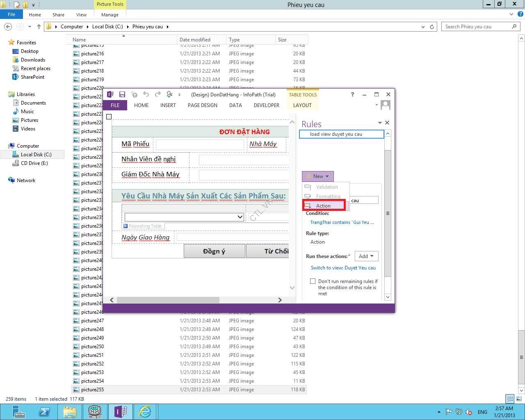This screenshot has height=420, width=525.
Task: Open the dropdown list in repeating table
Action: [x=240, y=217]
